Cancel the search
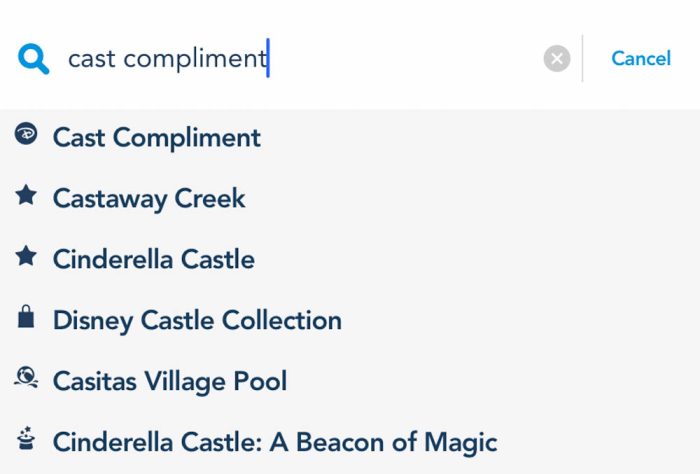The height and width of the screenshot is (474, 700). [x=641, y=58]
